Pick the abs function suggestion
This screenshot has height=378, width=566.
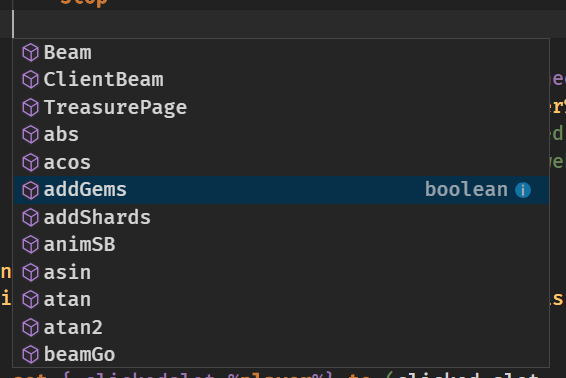point(282,135)
